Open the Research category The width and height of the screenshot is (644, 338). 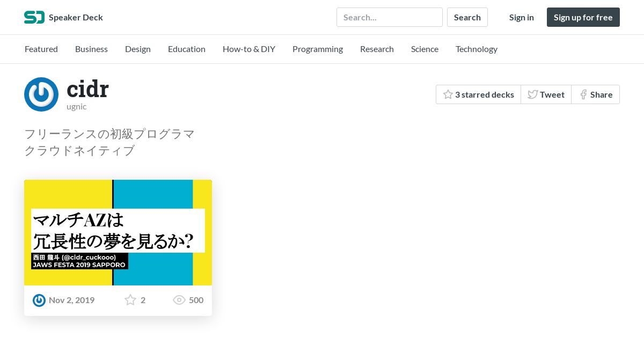coord(377,49)
